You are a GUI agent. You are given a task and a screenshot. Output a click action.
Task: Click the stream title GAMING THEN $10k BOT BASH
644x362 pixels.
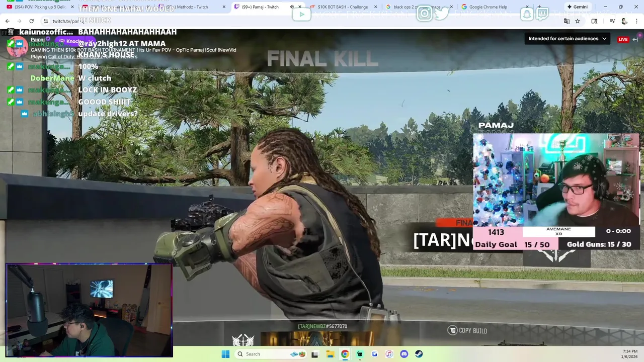tap(133, 50)
